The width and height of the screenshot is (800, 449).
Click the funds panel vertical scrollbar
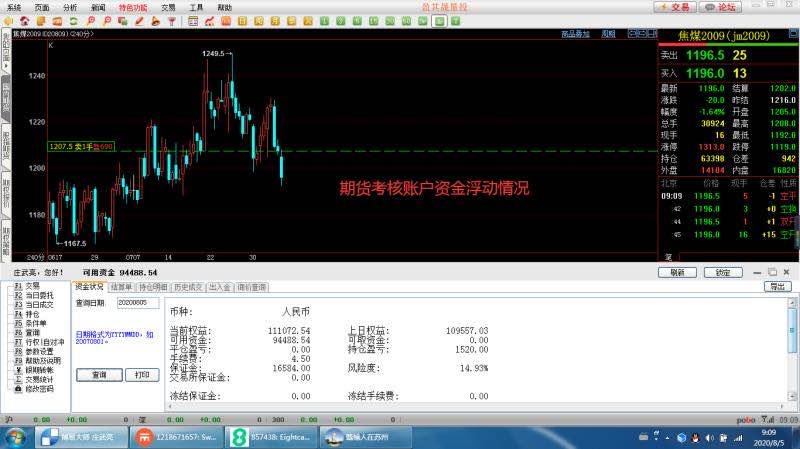click(793, 349)
